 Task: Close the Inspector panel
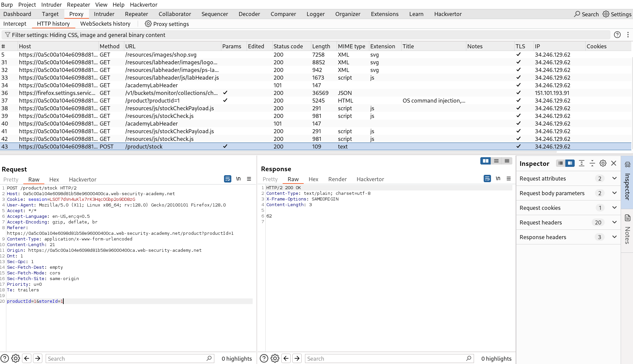point(614,163)
